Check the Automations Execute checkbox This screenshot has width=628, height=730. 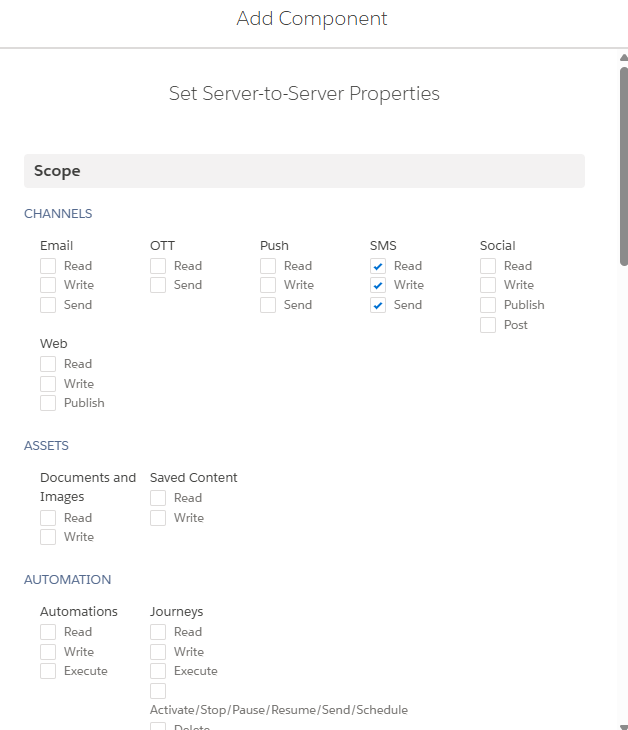pos(48,671)
